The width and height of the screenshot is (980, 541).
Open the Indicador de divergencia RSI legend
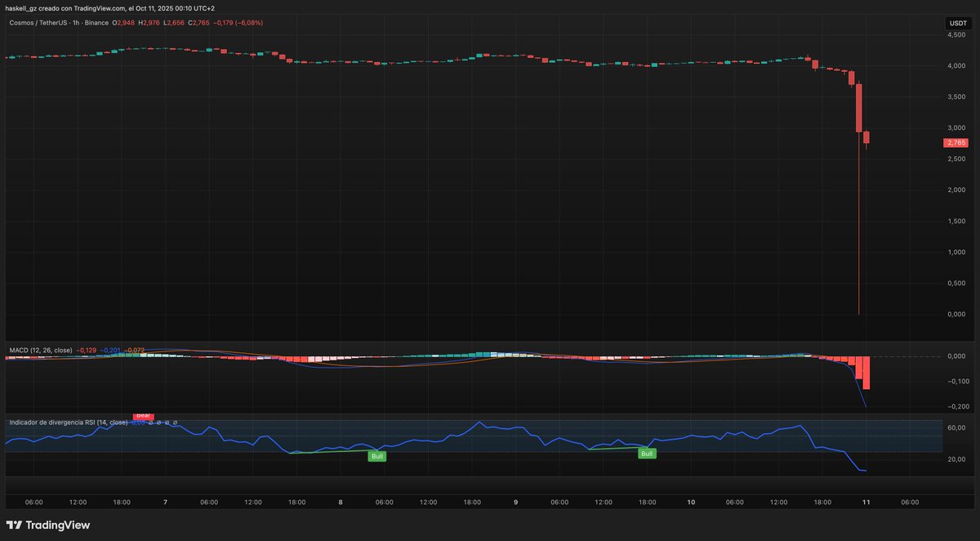tap(69, 423)
